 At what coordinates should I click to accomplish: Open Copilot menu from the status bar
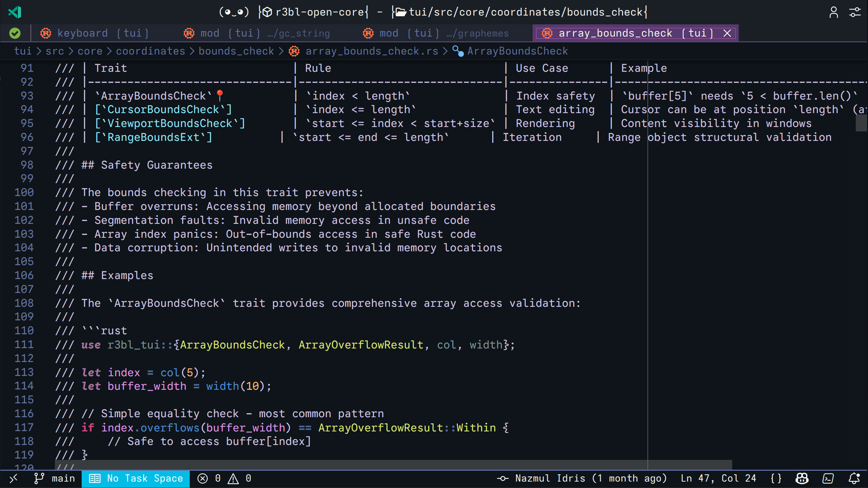pos(802,478)
